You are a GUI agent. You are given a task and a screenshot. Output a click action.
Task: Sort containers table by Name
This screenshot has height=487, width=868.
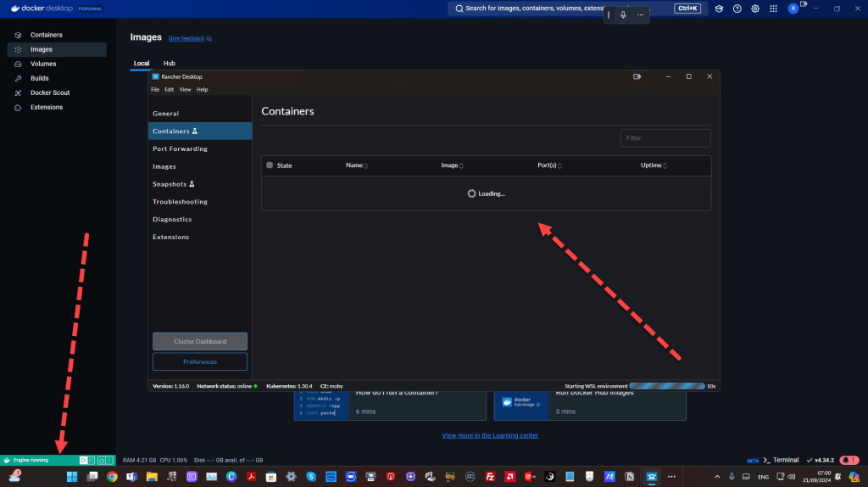pyautogui.click(x=357, y=165)
